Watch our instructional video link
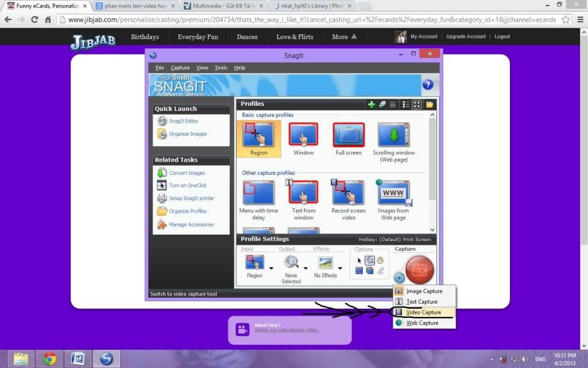The image size is (588, 368). point(287,329)
